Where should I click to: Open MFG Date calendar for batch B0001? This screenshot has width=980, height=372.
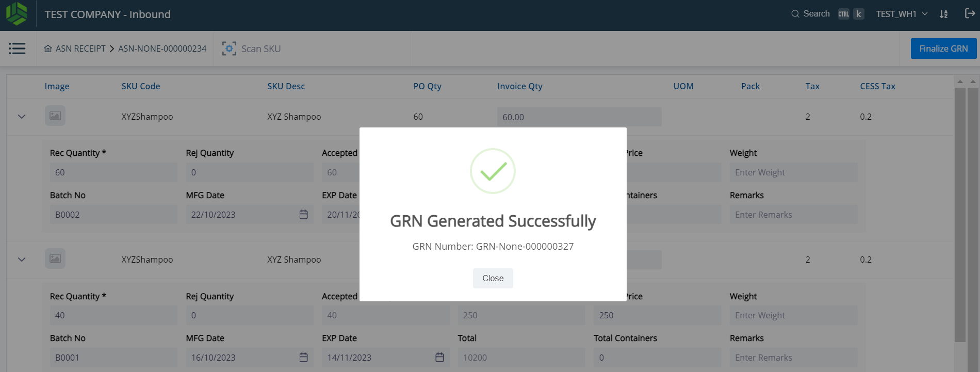(x=303, y=358)
